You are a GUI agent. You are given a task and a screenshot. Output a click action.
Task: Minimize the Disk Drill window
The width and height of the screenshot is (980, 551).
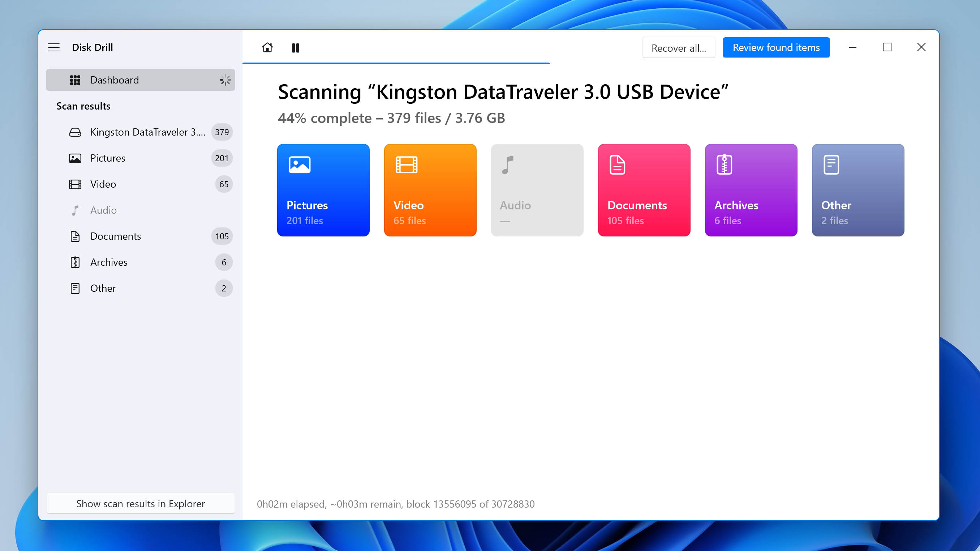point(852,48)
